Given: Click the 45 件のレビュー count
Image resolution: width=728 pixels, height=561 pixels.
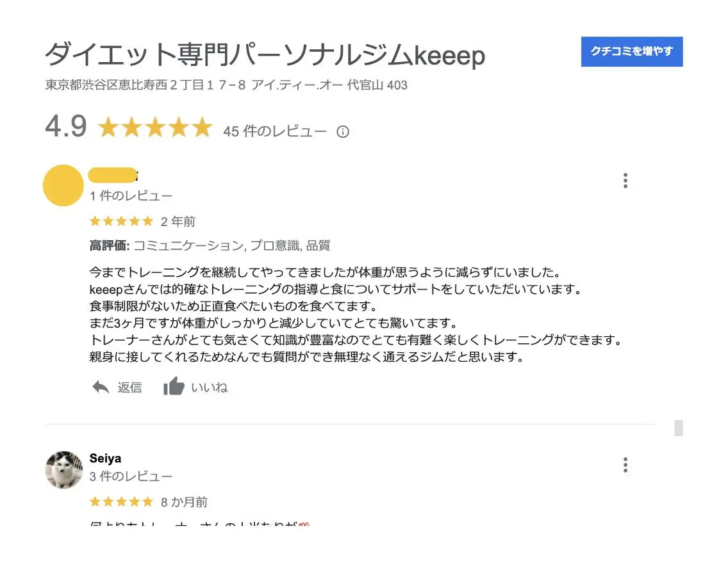Looking at the screenshot, I should tap(275, 131).
